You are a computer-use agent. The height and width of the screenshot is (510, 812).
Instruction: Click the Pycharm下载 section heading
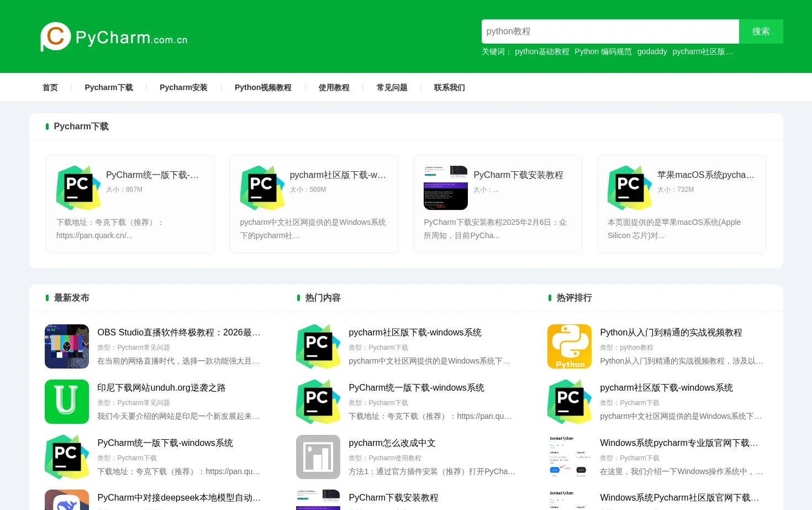[81, 127]
